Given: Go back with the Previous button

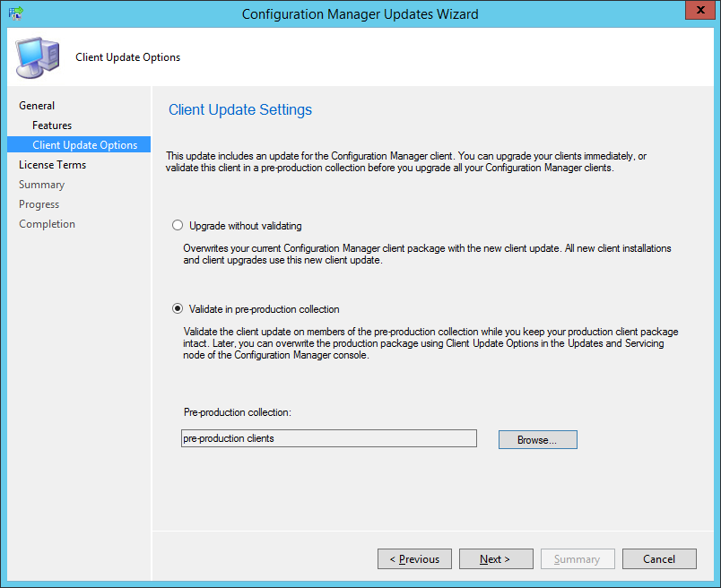Looking at the screenshot, I should point(414,558).
